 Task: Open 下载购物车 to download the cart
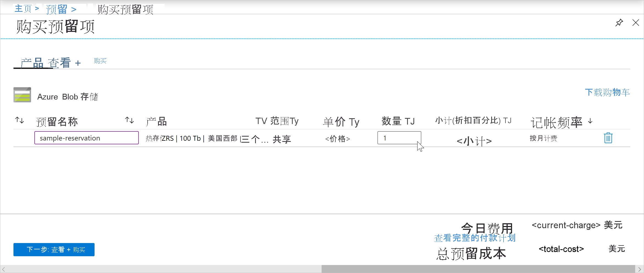(x=607, y=92)
